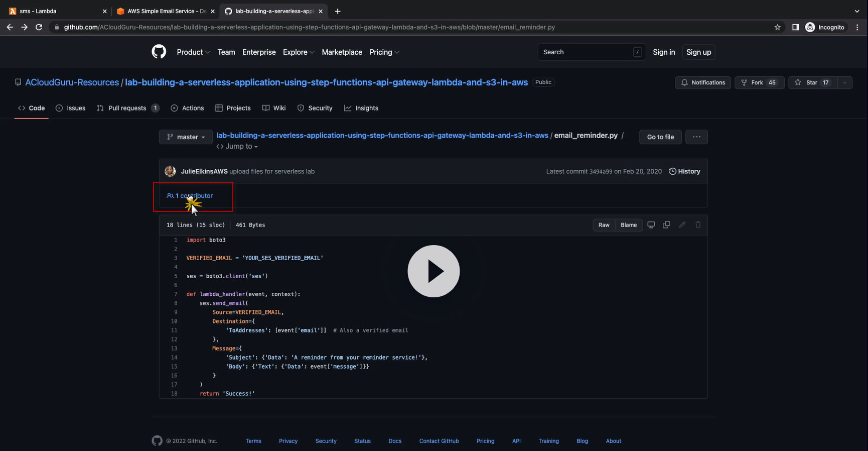868x451 pixels.
Task: Star the repository
Action: pyautogui.click(x=812, y=82)
